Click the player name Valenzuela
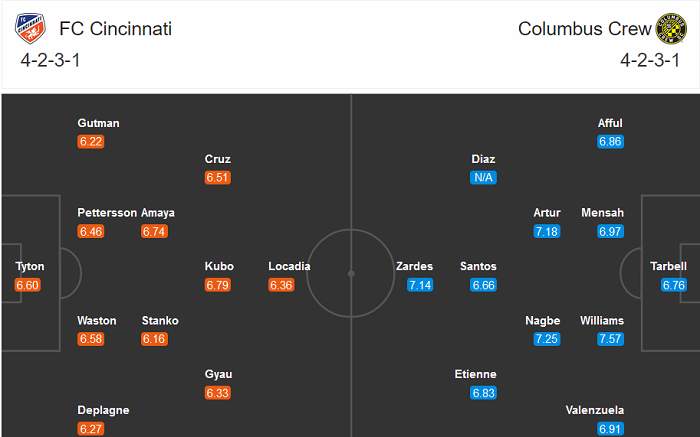Viewport: 700px width, 437px height. tap(595, 410)
